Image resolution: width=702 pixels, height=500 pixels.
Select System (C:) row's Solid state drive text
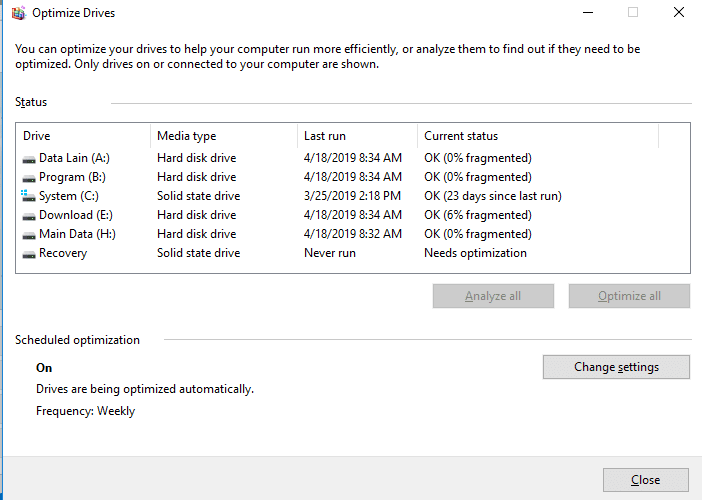pos(198,196)
